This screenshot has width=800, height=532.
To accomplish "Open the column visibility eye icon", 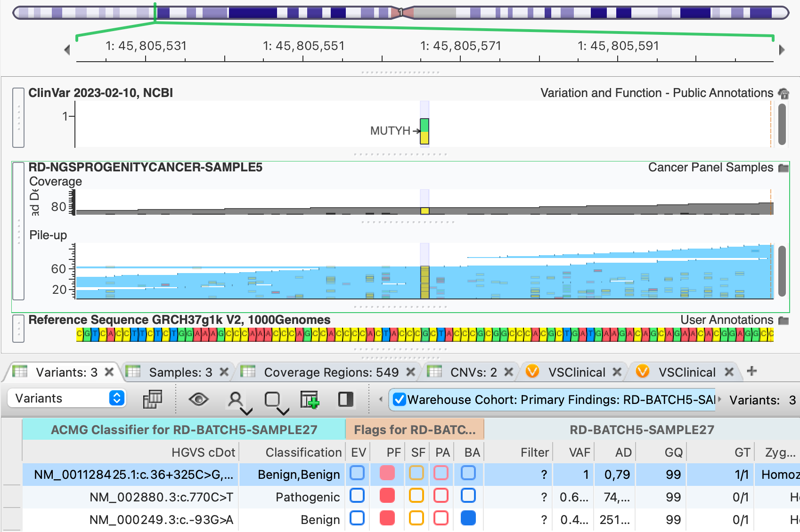I will (x=200, y=399).
